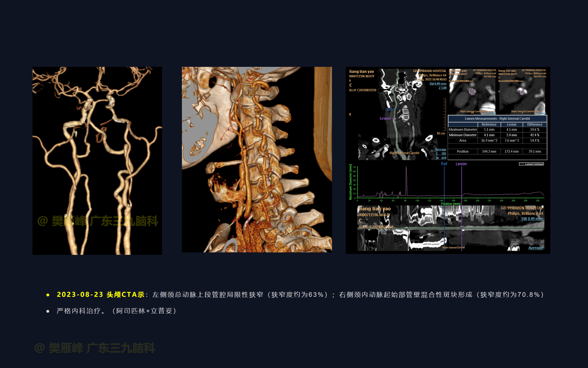Select the cervical spine volume rendering image
Screen dimensions: 588x368
click(x=257, y=159)
